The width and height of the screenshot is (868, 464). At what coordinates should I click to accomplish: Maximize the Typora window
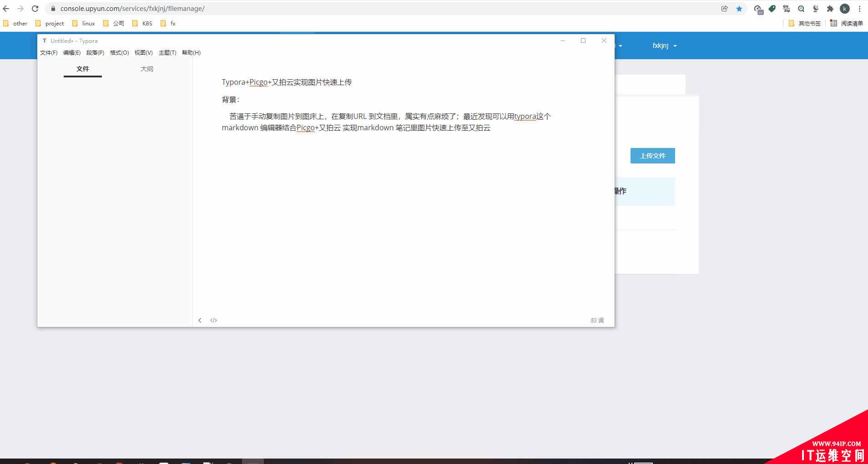click(x=583, y=41)
